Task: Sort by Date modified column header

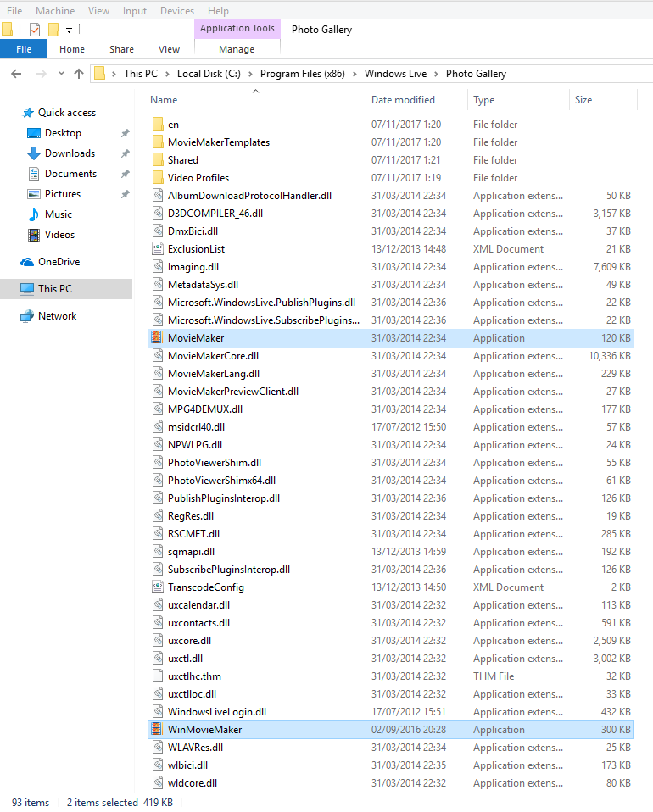Action: click(x=403, y=100)
